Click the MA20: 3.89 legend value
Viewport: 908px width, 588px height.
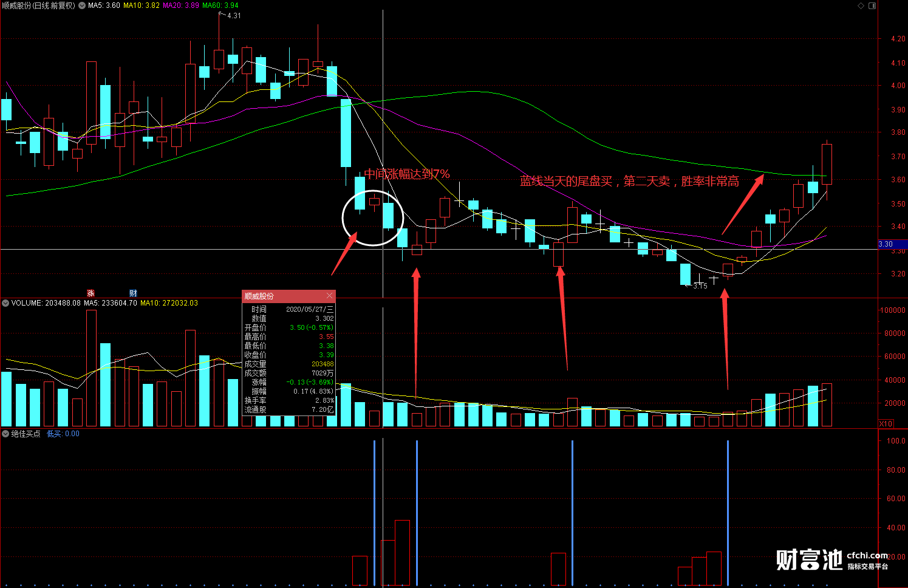pyautogui.click(x=181, y=5)
